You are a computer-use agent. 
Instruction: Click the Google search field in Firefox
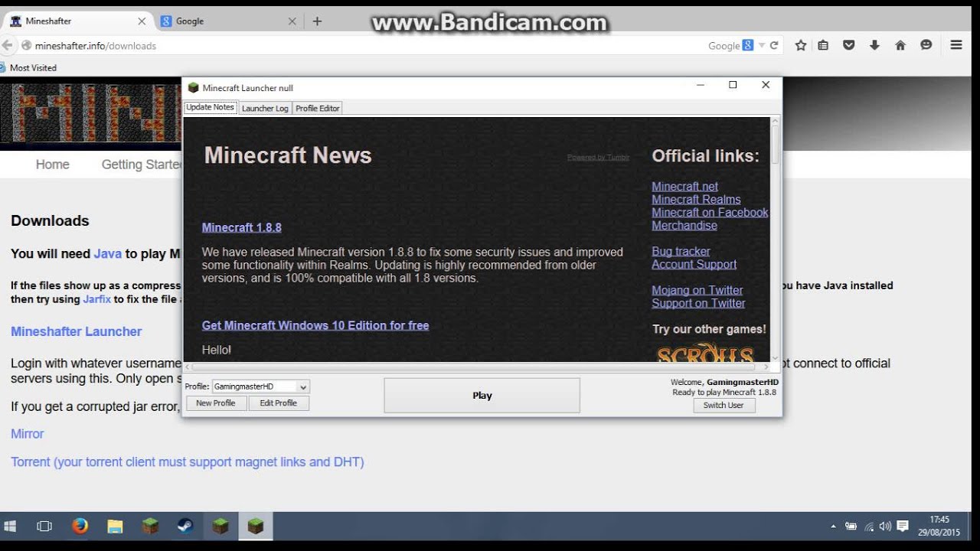pyautogui.click(x=724, y=45)
